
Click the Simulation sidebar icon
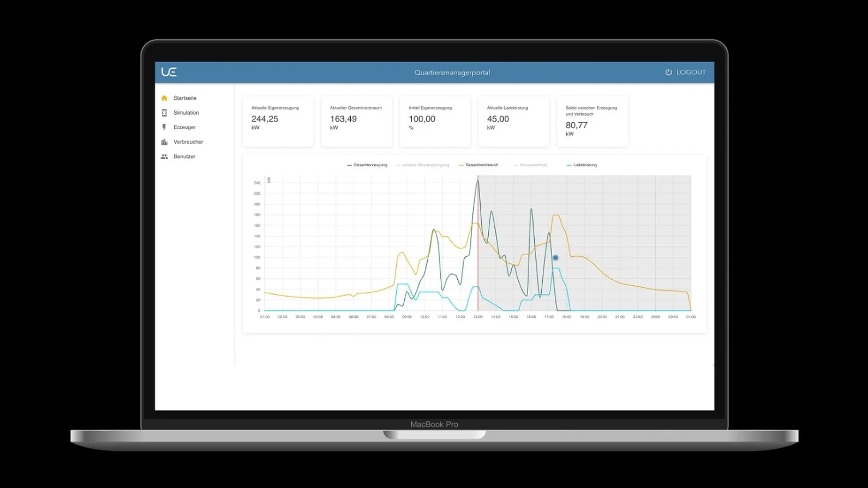164,113
